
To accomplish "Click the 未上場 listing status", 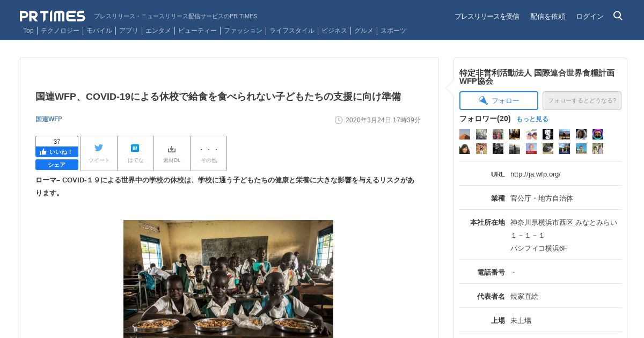I will point(521,320).
